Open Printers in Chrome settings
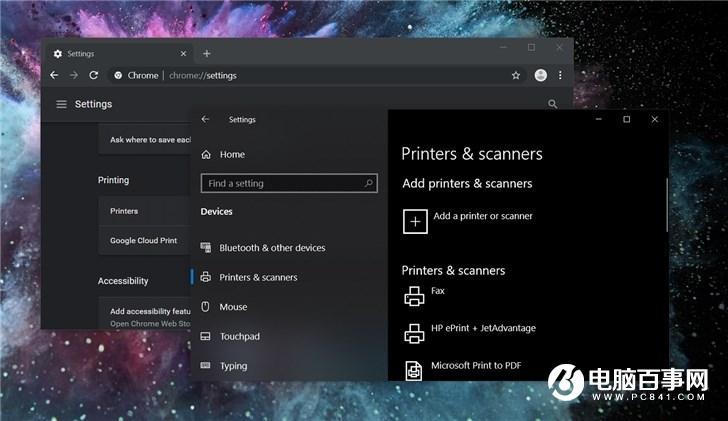728x421 pixels. 144,211
